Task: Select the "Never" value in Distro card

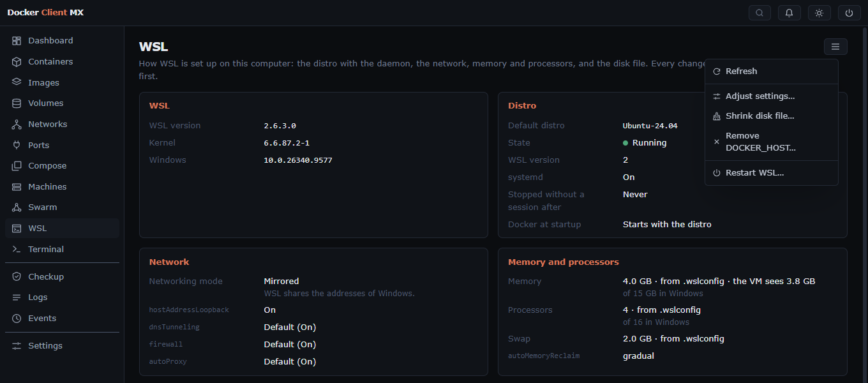Action: tap(635, 195)
